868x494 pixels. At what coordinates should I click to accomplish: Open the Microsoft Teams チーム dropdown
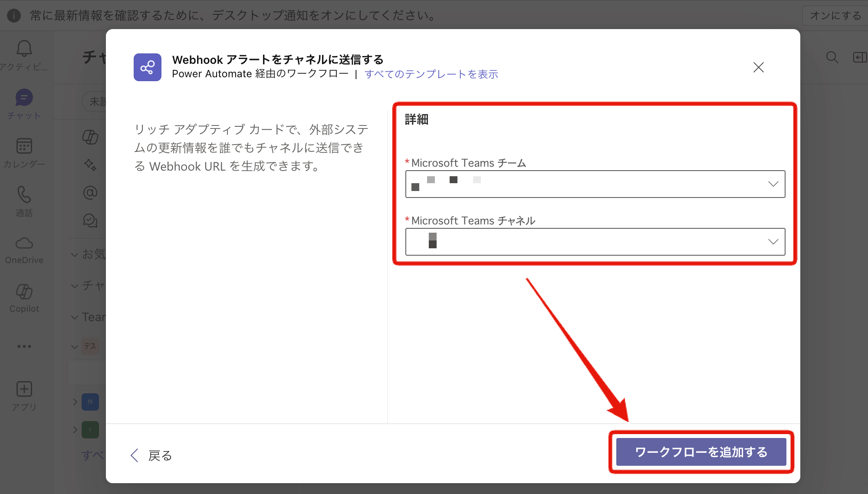coord(595,184)
